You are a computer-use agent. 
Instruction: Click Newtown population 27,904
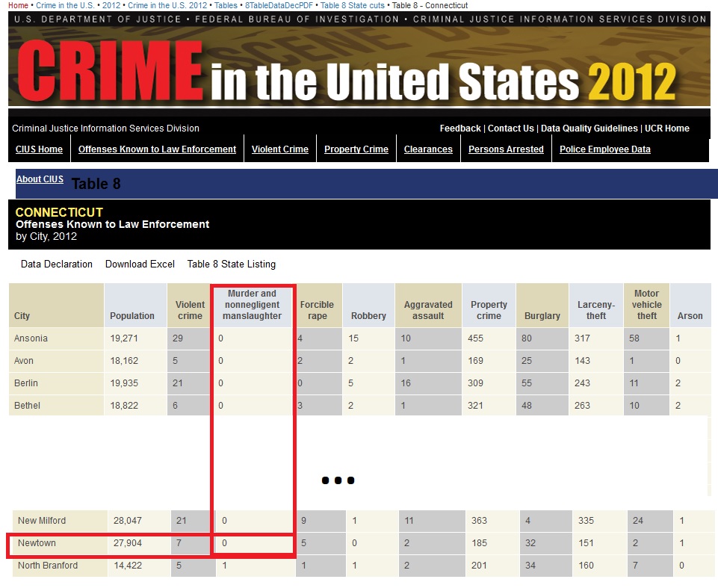[x=128, y=543]
